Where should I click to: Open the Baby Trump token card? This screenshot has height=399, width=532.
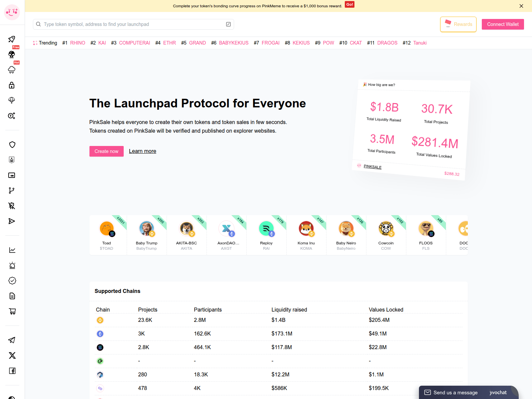click(x=147, y=235)
